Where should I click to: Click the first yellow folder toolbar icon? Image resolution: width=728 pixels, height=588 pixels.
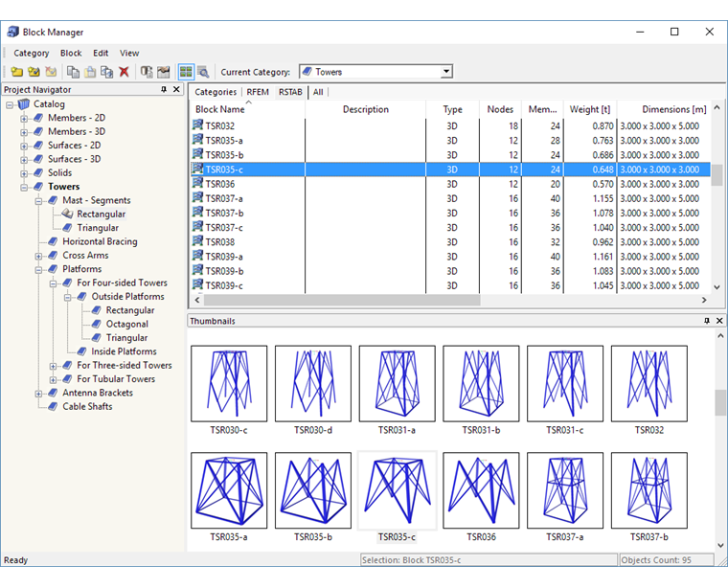[x=17, y=72]
